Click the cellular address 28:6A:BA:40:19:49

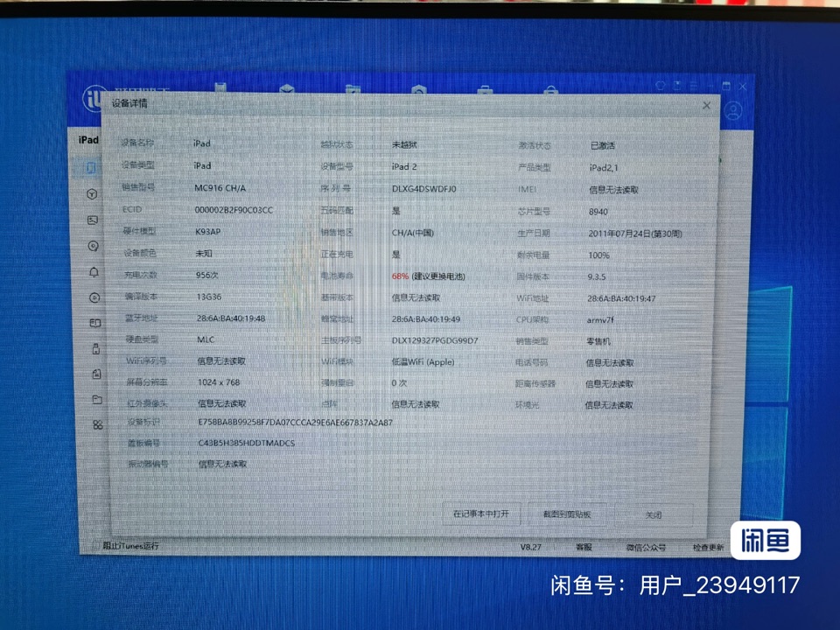426,319
